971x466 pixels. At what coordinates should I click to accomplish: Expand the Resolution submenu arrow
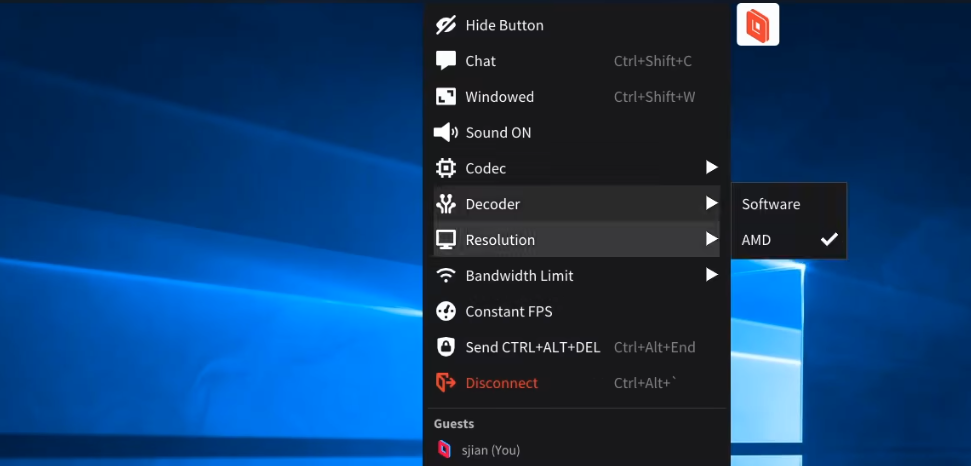pyautogui.click(x=711, y=240)
